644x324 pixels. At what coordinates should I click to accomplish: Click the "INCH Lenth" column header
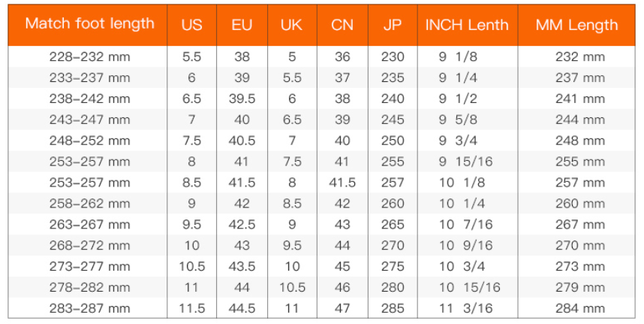466,25
